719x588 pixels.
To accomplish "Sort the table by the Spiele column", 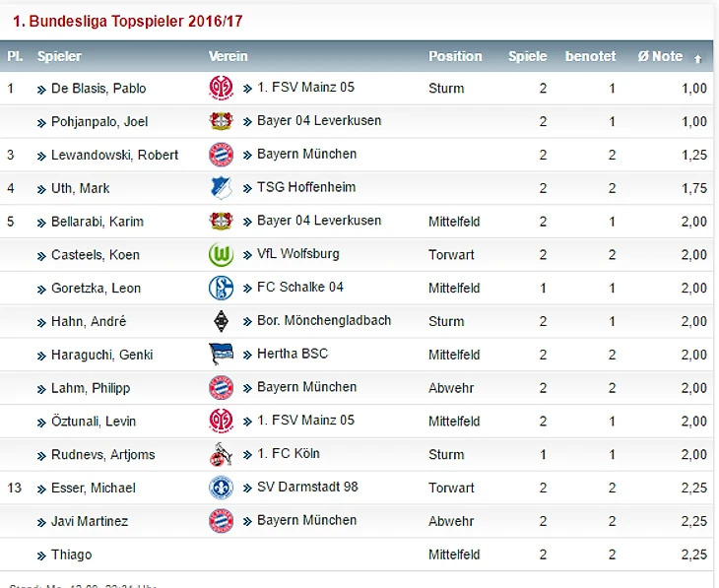I will point(527,56).
